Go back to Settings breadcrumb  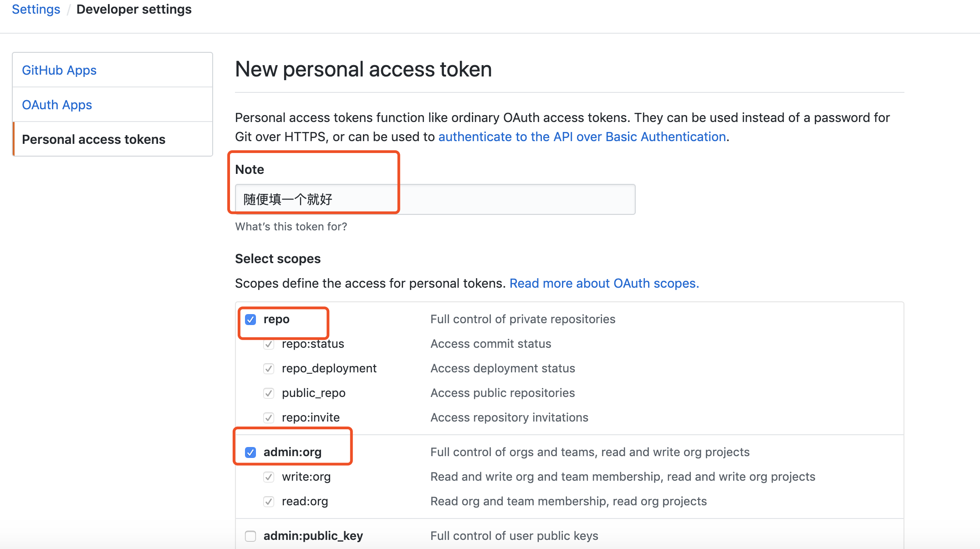[x=36, y=9]
